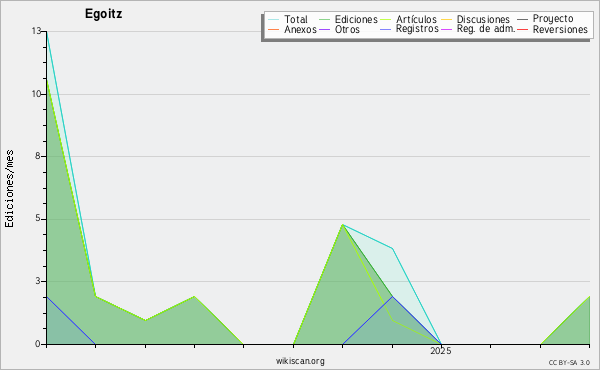The height and width of the screenshot is (370, 600).
Task: Click the 0 value on the y-axis
Action: click(38, 344)
